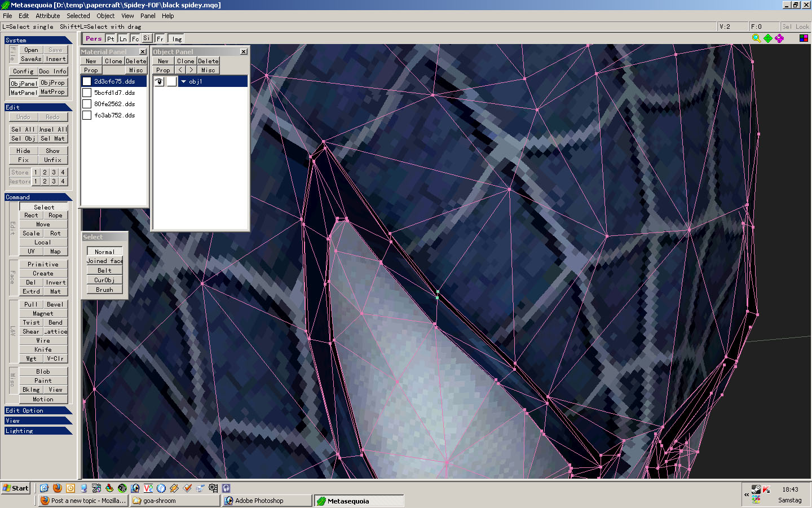Open the File menu
Screen dimensions: 812x508
pyautogui.click(x=7, y=16)
